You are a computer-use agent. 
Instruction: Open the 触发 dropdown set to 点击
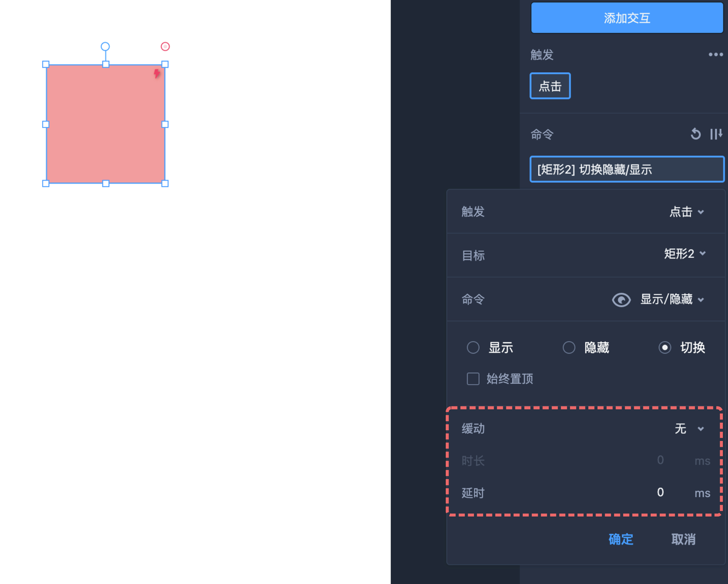coord(686,212)
